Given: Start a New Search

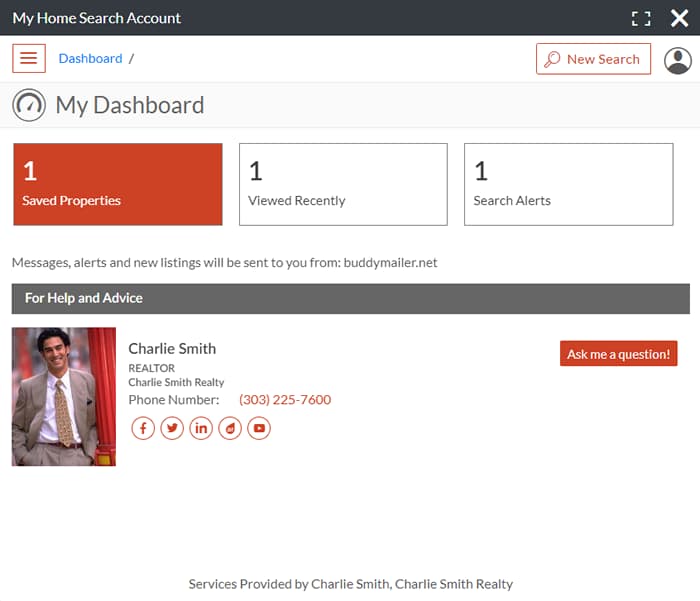Looking at the screenshot, I should pos(593,59).
